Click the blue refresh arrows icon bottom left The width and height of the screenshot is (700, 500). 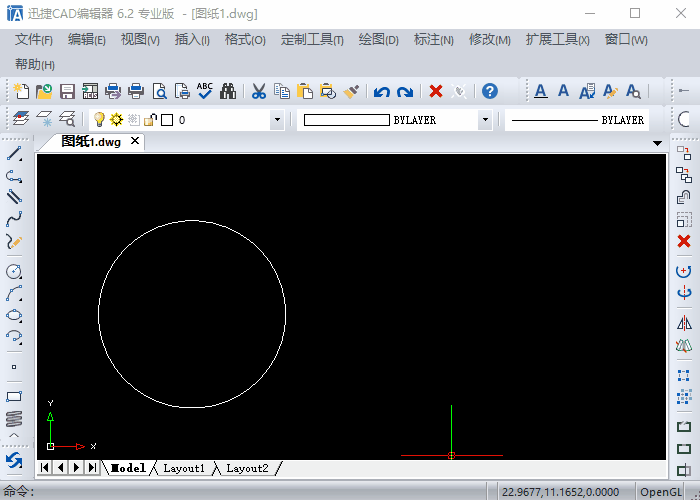(x=14, y=460)
